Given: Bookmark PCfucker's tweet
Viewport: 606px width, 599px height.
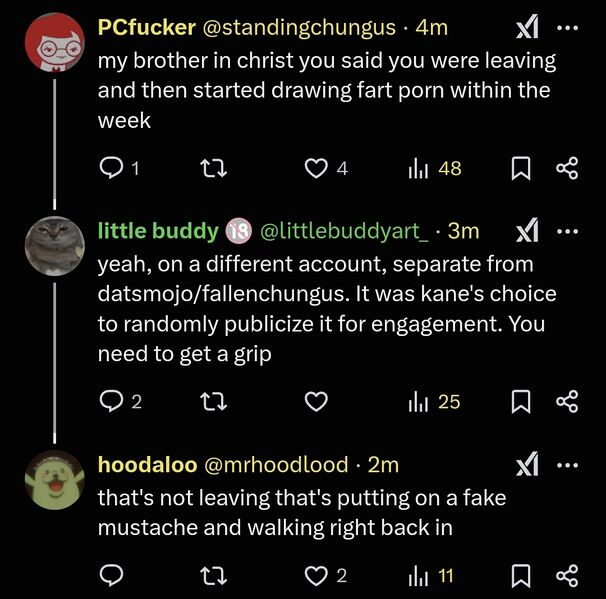Looking at the screenshot, I should coord(520,169).
